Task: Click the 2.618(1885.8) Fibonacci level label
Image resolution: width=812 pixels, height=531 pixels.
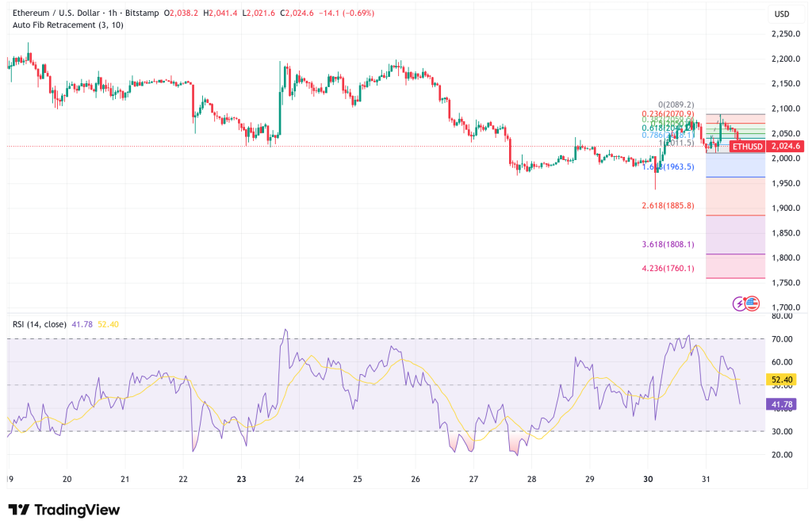Action: [668, 205]
